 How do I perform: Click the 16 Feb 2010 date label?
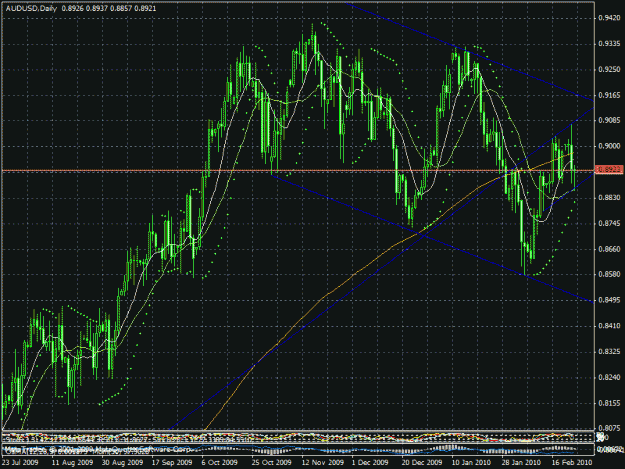(x=572, y=462)
